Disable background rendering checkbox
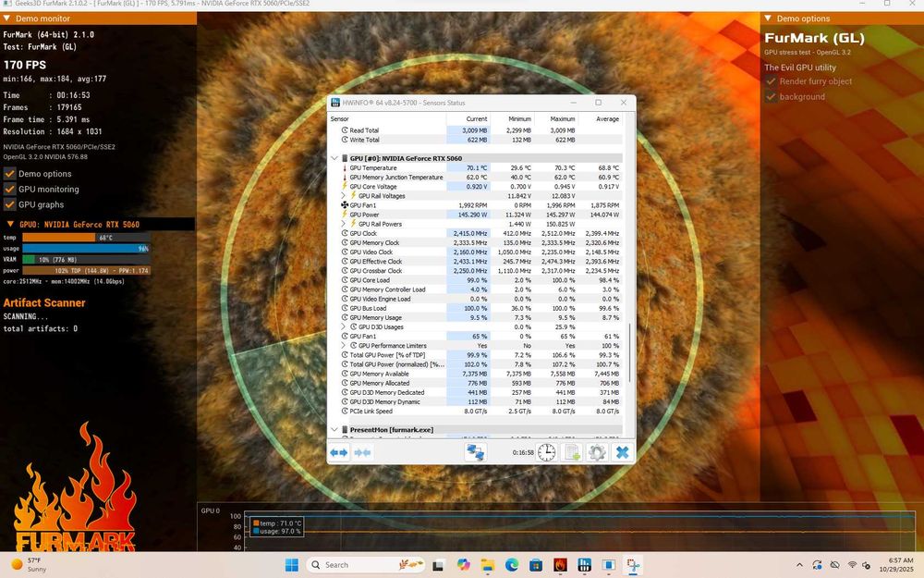Screen dimensions: 924x578 coord(771,97)
